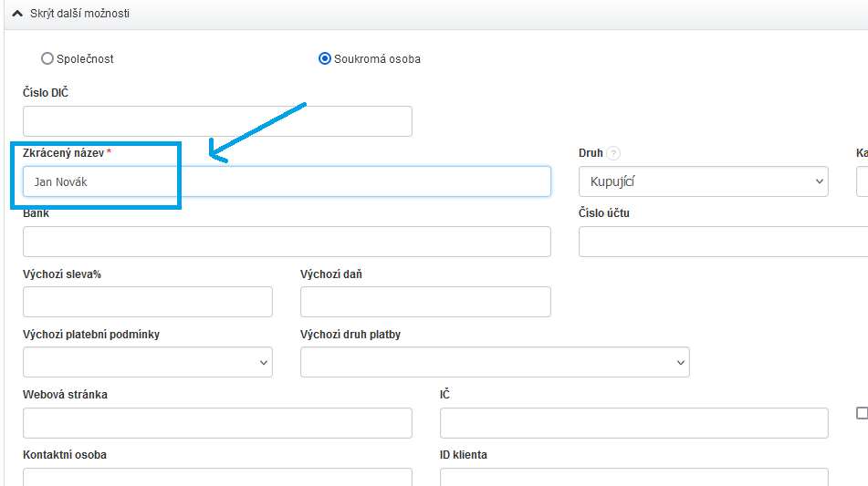Select the Kontaktní osoba input field
868x486 pixels.
tap(217, 476)
